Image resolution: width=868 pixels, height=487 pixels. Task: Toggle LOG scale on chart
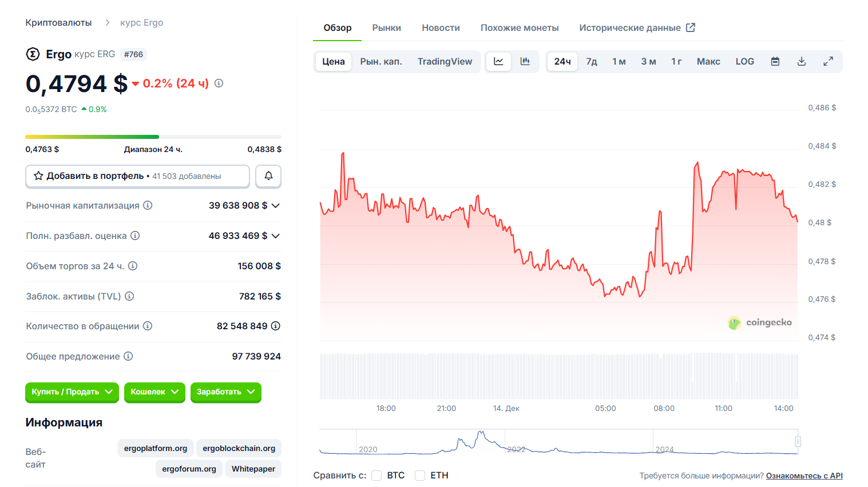(744, 62)
